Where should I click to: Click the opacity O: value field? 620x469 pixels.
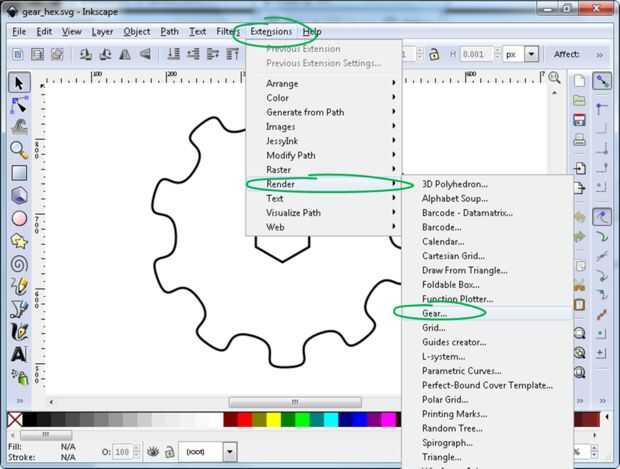(x=123, y=452)
